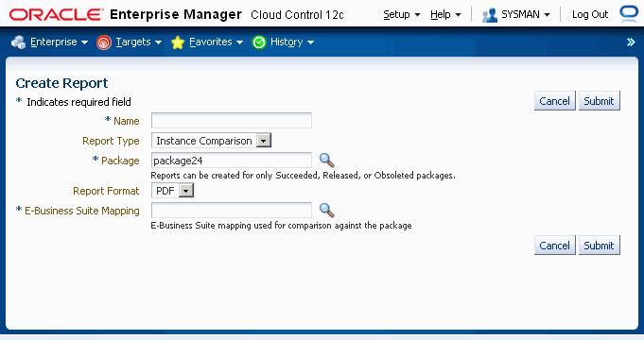644x340 pixels.
Task: Click the lower Submit button
Action: point(600,246)
